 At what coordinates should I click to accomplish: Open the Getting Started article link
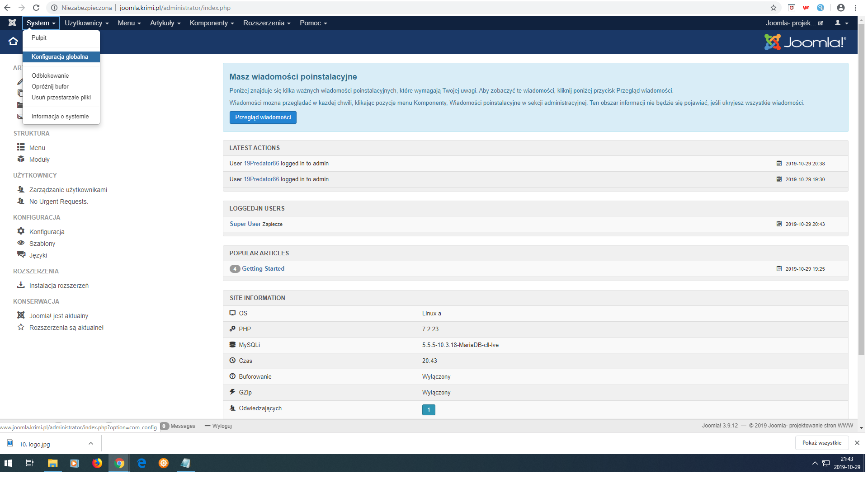[x=263, y=269]
